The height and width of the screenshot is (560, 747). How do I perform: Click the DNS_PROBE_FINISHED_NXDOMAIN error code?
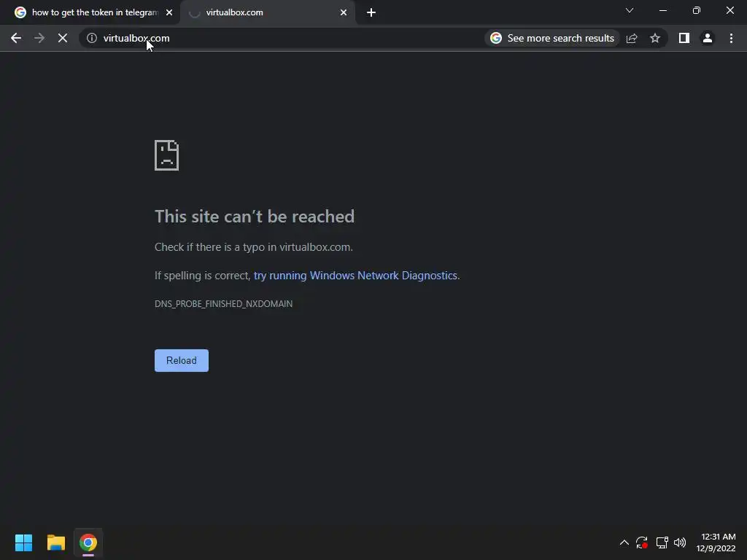[x=223, y=304]
